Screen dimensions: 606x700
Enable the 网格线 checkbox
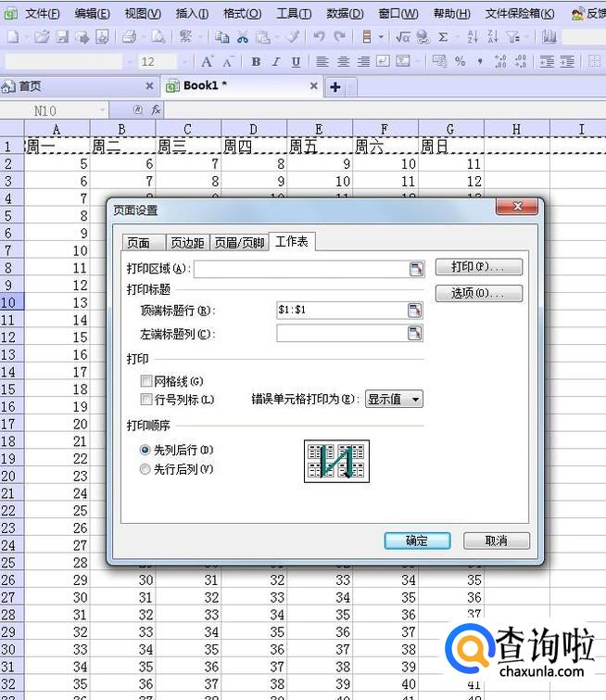coord(145,381)
